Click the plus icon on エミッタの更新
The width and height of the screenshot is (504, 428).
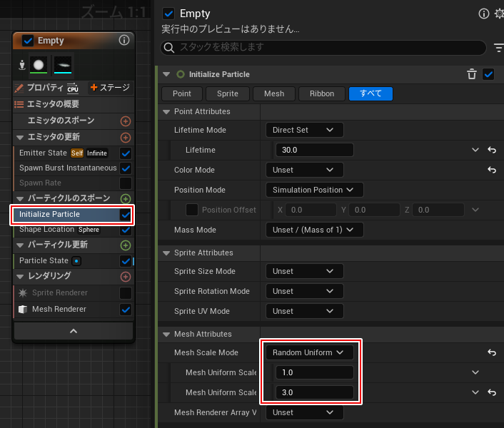click(126, 137)
